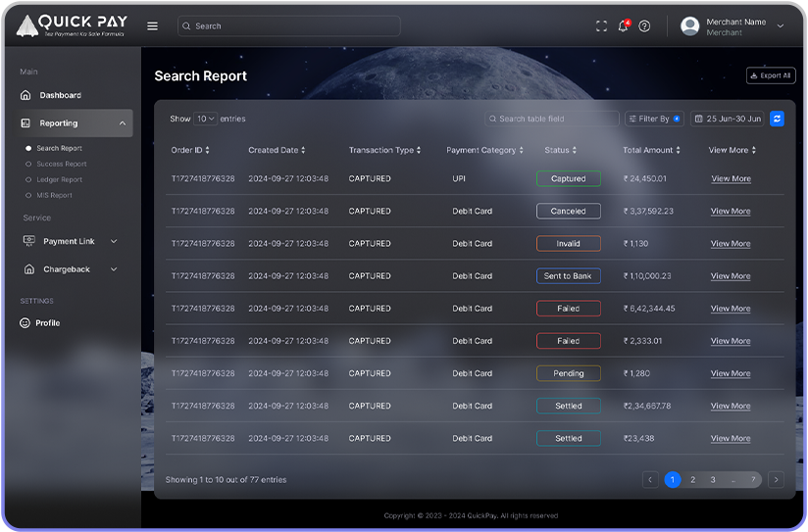Sort by Transaction Type column arrows
This screenshot has width=808, height=532.
tap(419, 150)
